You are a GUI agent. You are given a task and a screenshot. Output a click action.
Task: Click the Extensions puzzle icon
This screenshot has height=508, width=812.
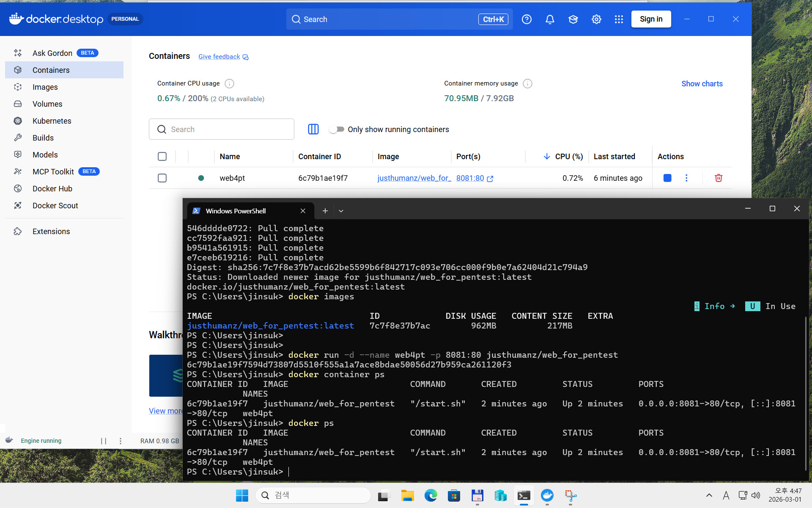(18, 231)
